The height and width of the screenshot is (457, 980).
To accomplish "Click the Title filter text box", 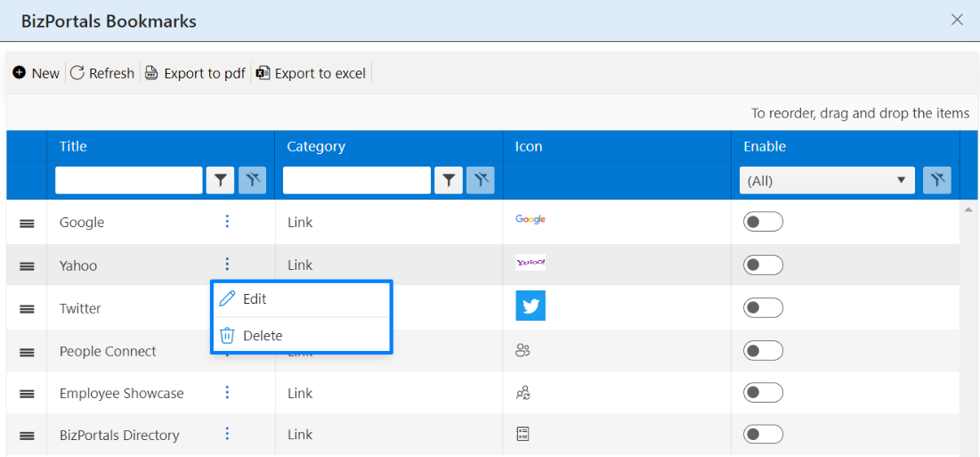I will point(129,181).
